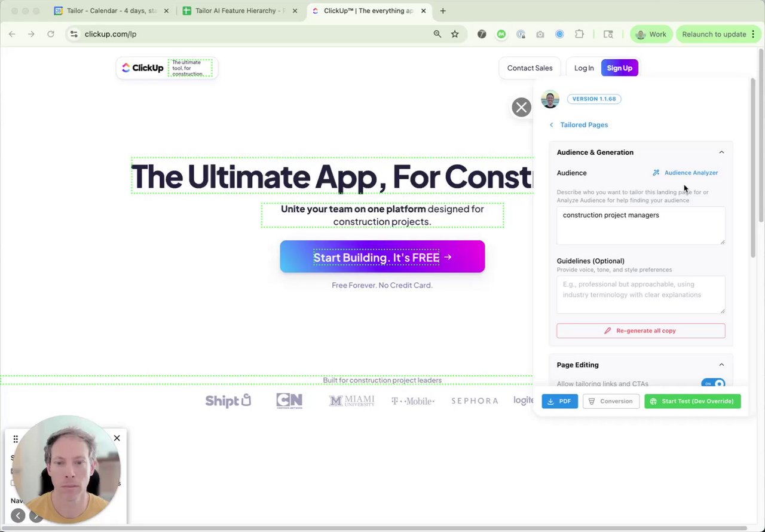Toggle Allow tailoring links and CTAs
Viewport: 765px width, 532px height.
pos(714,384)
